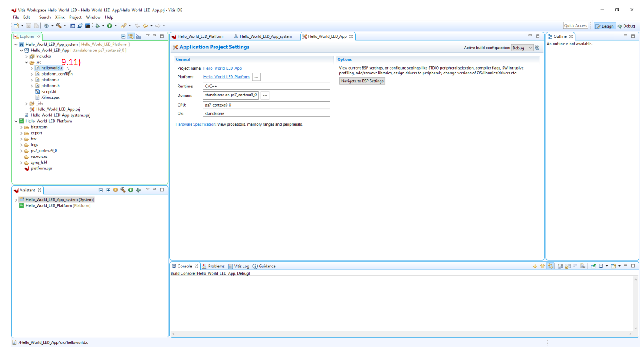Expand all in Assistant panel
The image size is (644, 348).
pyautogui.click(x=108, y=190)
